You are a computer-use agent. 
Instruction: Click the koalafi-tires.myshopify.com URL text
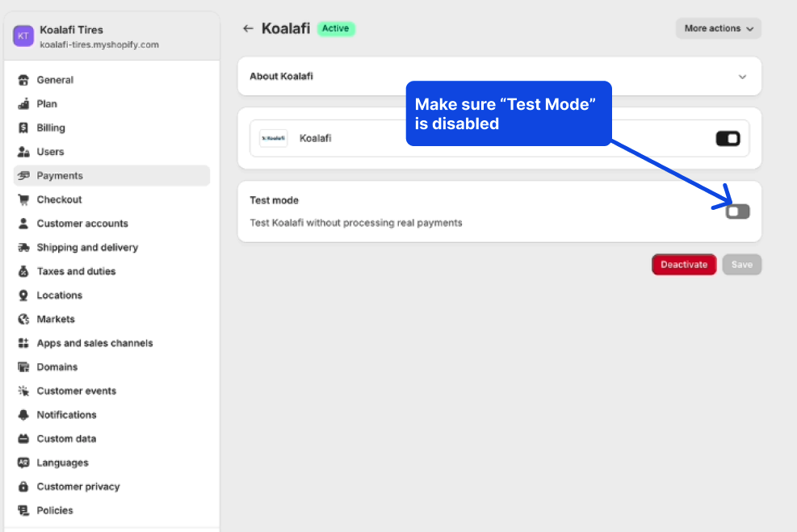[99, 44]
